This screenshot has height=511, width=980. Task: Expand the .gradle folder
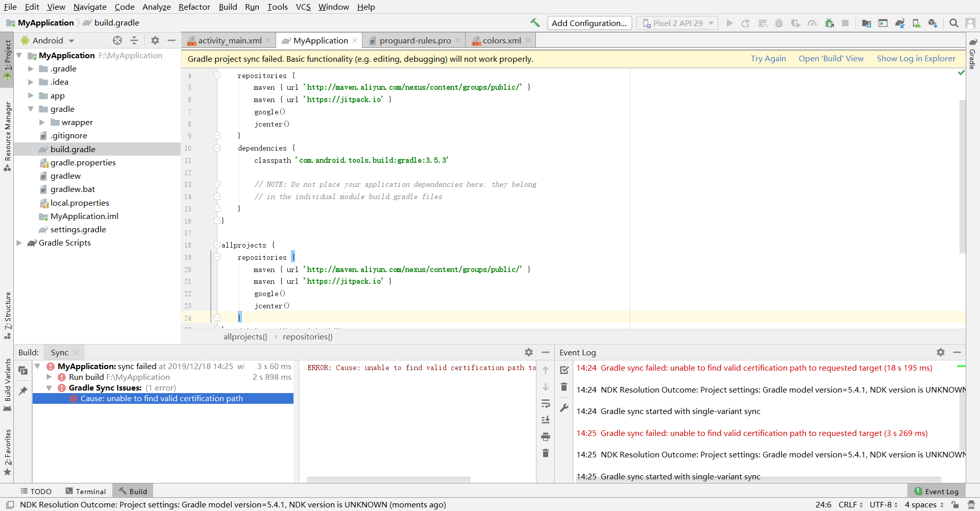[x=31, y=68]
